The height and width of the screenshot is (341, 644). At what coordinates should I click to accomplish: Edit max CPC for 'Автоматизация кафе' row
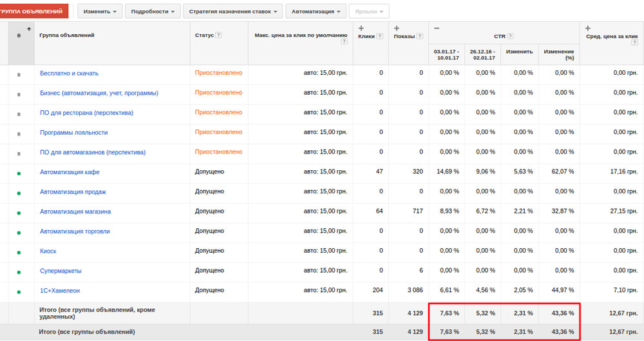(325, 171)
